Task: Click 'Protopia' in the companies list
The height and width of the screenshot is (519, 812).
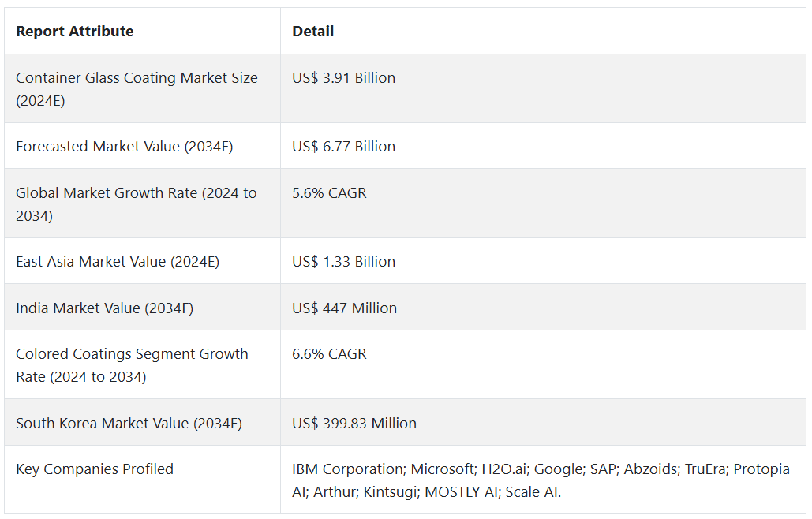Action: (761, 469)
